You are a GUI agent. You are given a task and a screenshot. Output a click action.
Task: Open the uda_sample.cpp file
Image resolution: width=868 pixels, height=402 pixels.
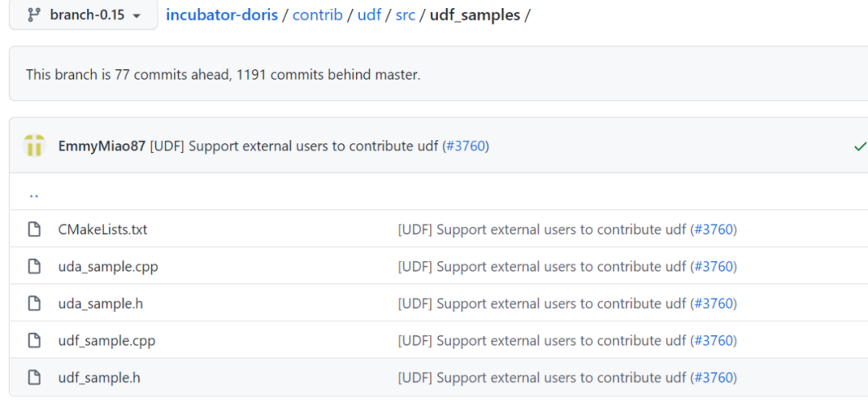click(x=108, y=267)
